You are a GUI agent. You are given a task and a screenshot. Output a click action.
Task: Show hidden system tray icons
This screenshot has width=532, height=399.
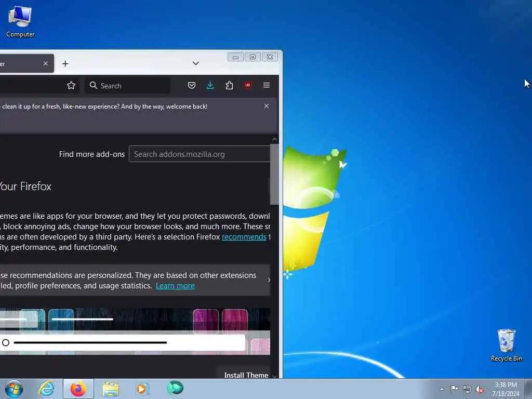click(442, 389)
